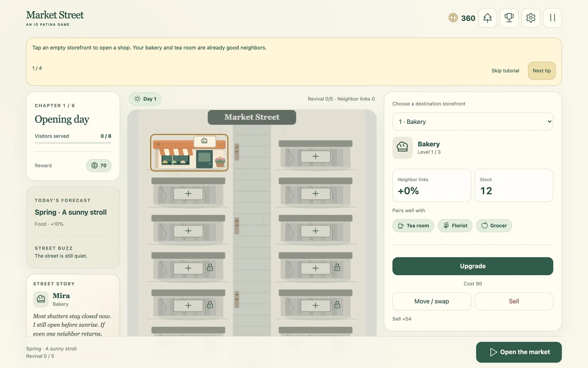Click the bakery icon next to Bakery Level 1 / 3

click(403, 148)
